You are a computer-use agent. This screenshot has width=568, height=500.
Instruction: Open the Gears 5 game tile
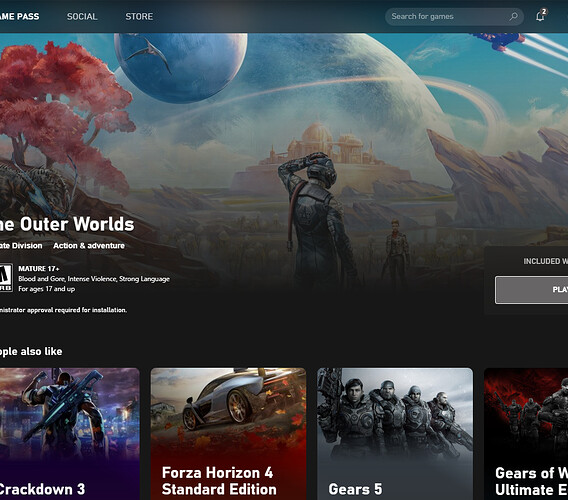[x=395, y=434]
